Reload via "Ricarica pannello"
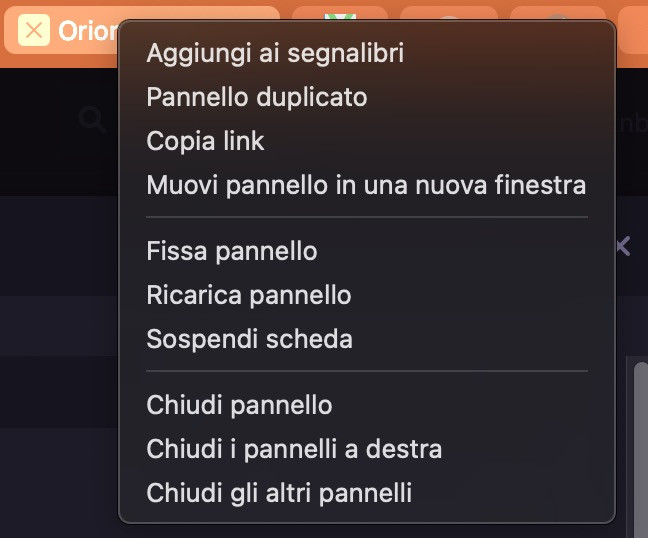The width and height of the screenshot is (648, 538). [249, 295]
